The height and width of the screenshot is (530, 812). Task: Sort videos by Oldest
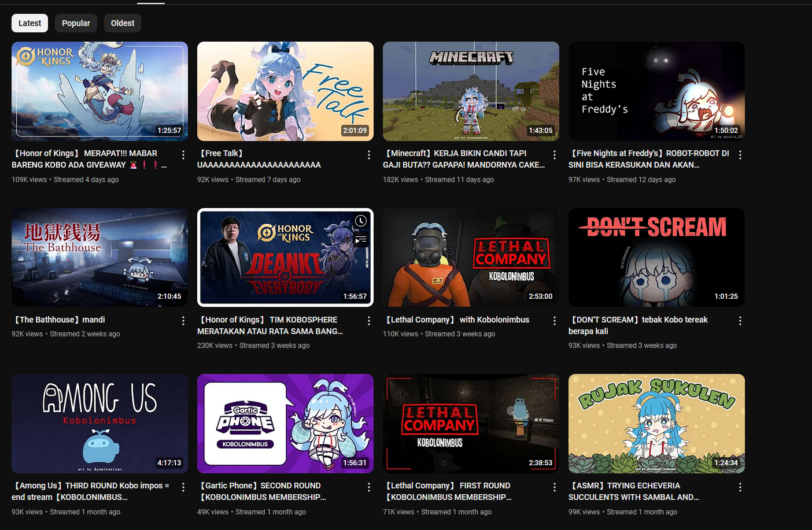tap(123, 23)
